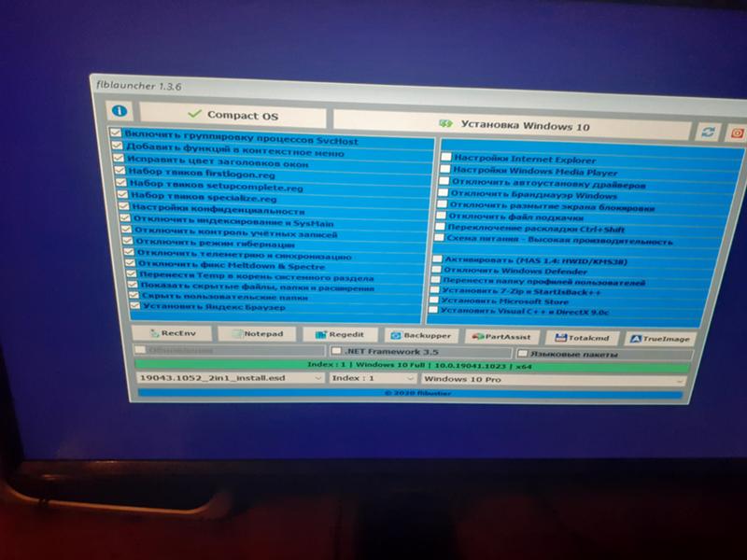Check Схема питания - Высокая производительность

coord(439,237)
